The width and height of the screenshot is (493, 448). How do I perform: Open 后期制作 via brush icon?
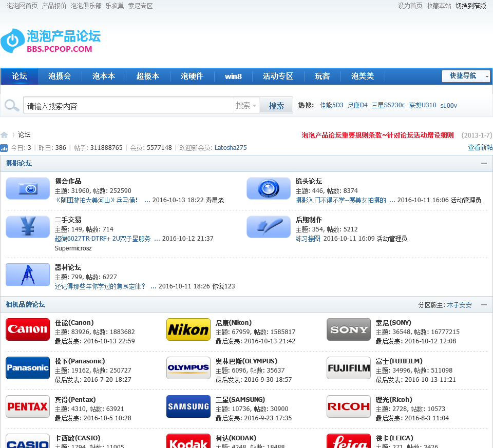click(x=269, y=227)
